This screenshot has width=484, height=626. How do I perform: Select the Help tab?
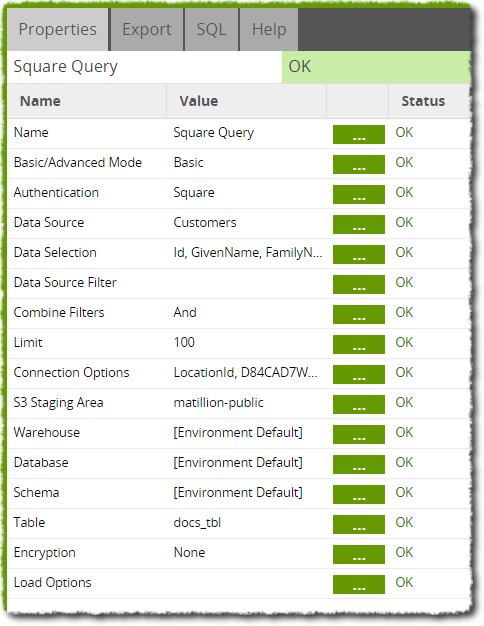pyautogui.click(x=269, y=30)
